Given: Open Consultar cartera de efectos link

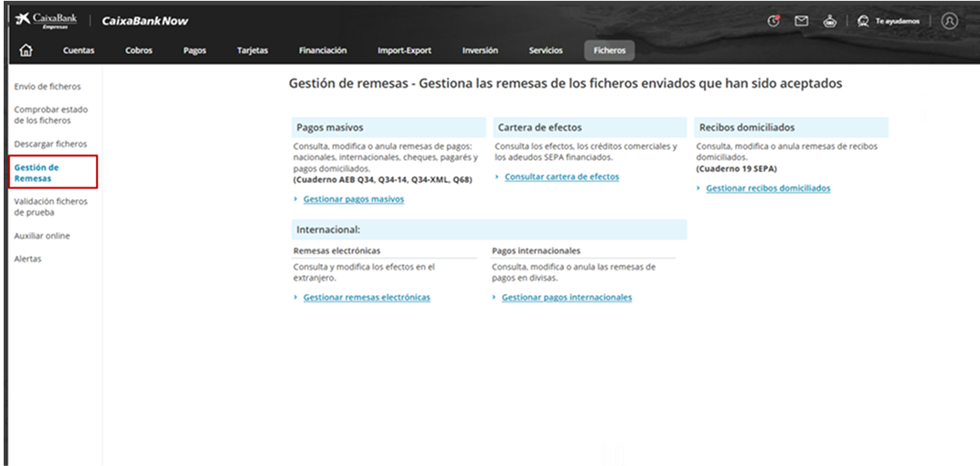Looking at the screenshot, I should click(x=561, y=177).
